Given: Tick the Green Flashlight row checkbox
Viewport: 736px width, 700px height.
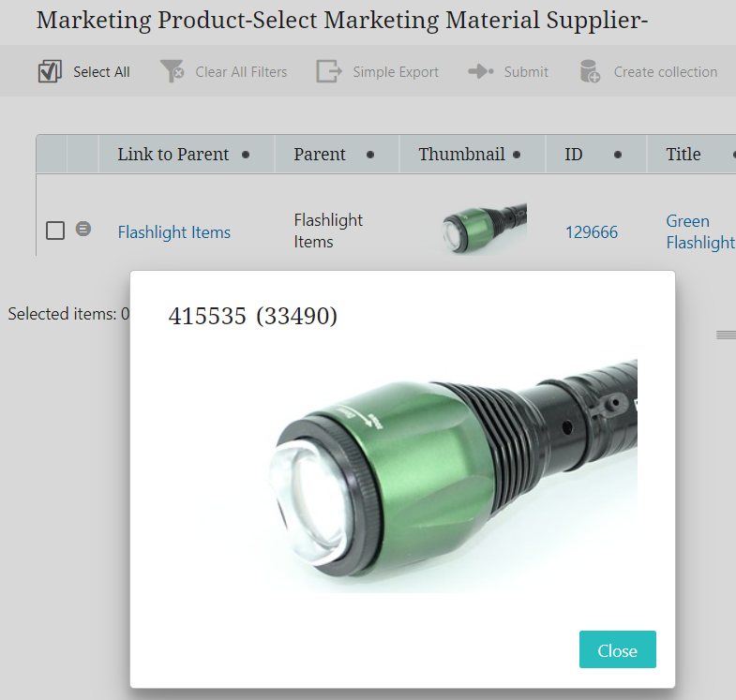Looking at the screenshot, I should pos(55,230).
